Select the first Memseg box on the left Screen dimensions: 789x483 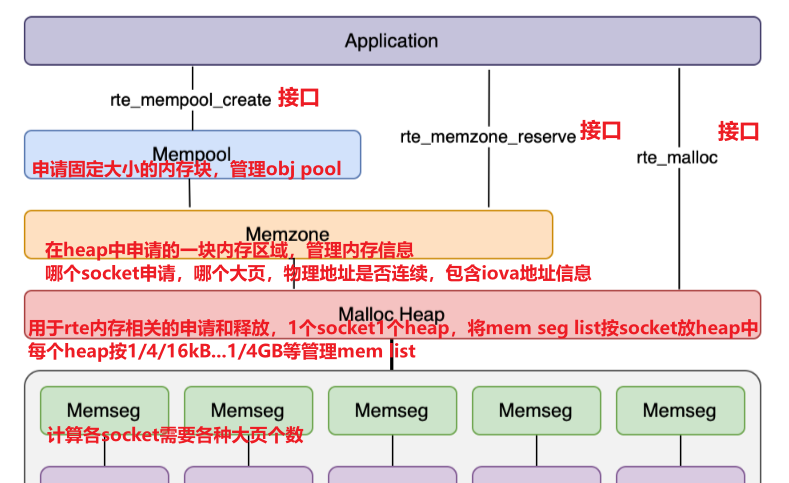[105, 411]
